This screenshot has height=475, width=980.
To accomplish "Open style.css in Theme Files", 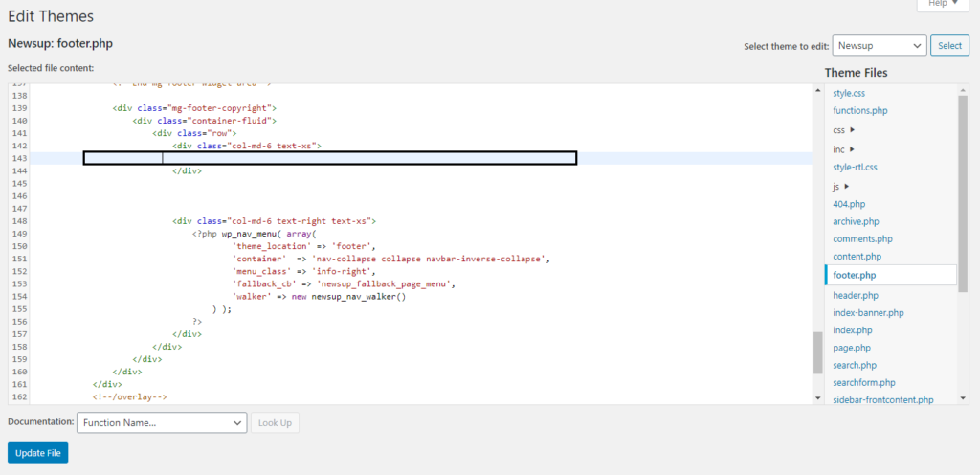I will 849,93.
